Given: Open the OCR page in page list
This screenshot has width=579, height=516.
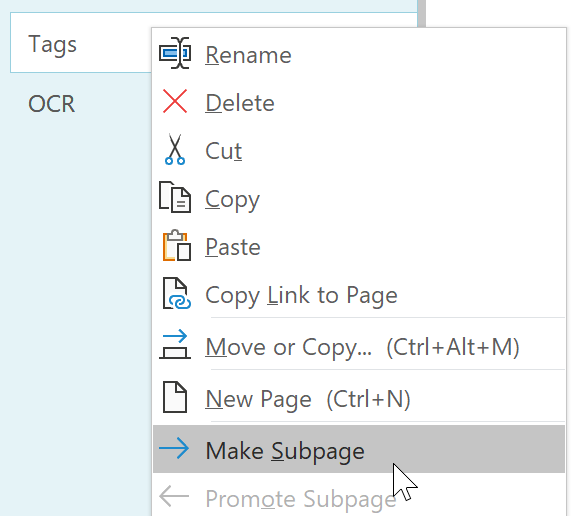Looking at the screenshot, I should coord(52,103).
